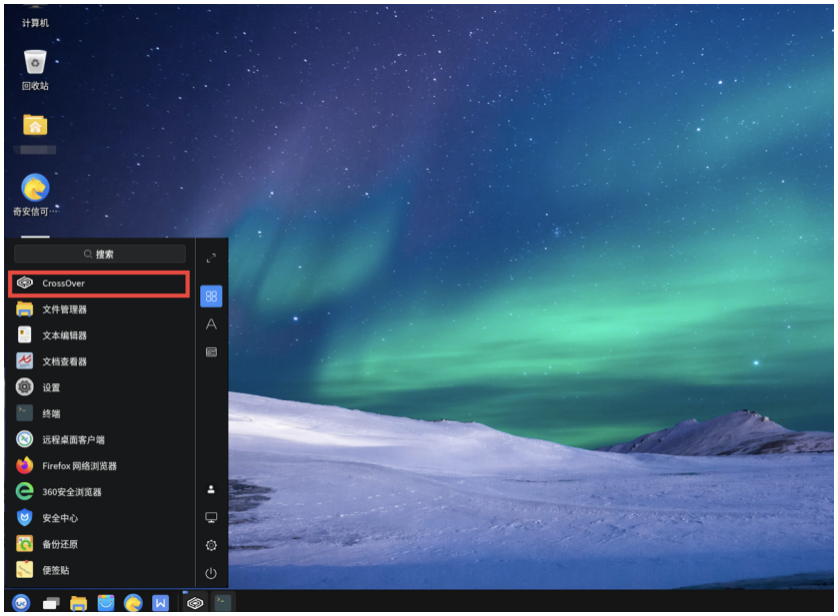
Task: Open 回收站 on the desktop
Action: pyautogui.click(x=35, y=64)
